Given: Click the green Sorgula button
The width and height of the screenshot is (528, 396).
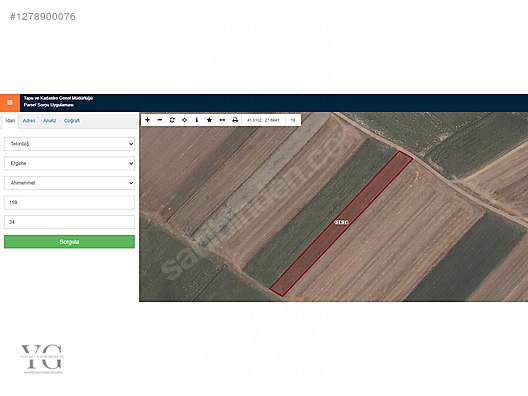Looking at the screenshot, I should point(69,242).
